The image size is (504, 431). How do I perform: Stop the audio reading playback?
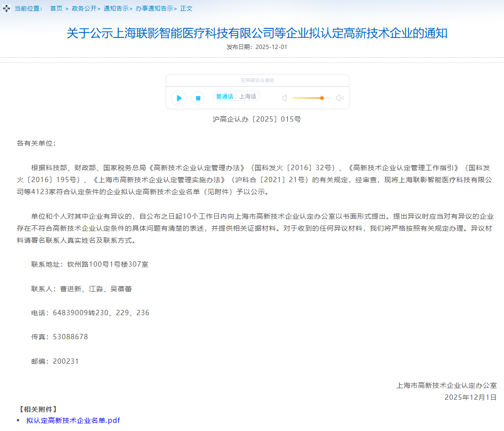(198, 98)
